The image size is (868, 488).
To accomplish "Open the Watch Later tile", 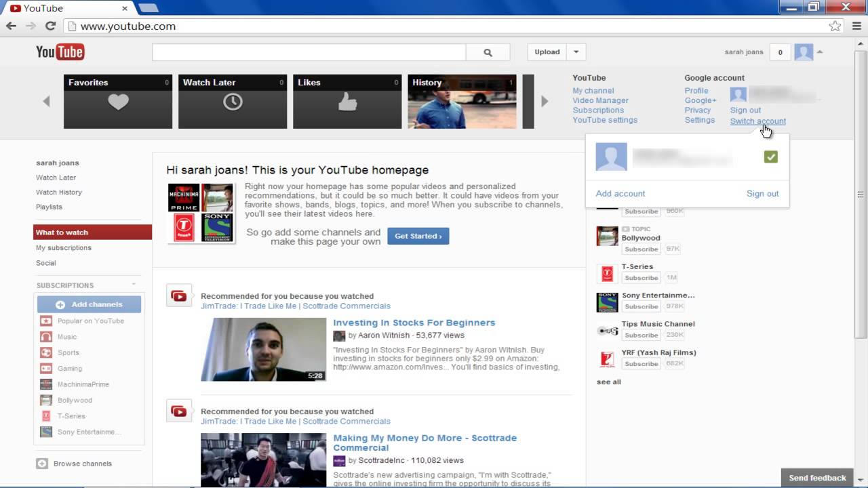I will tap(233, 102).
